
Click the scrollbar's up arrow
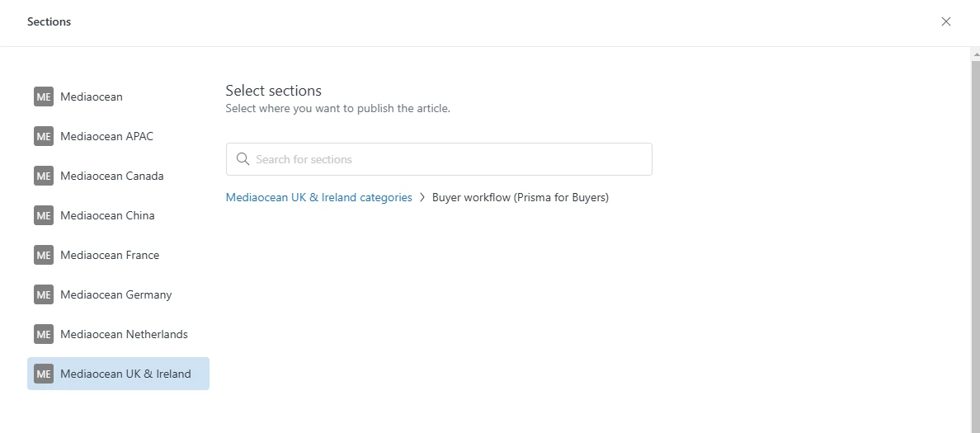click(975, 54)
